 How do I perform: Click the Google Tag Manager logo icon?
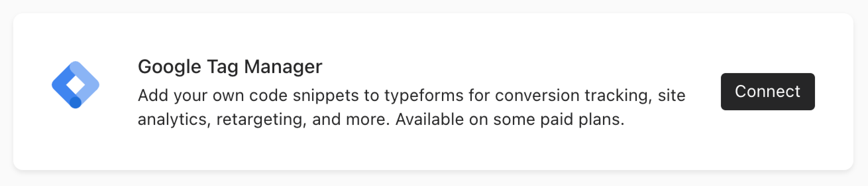tap(76, 85)
